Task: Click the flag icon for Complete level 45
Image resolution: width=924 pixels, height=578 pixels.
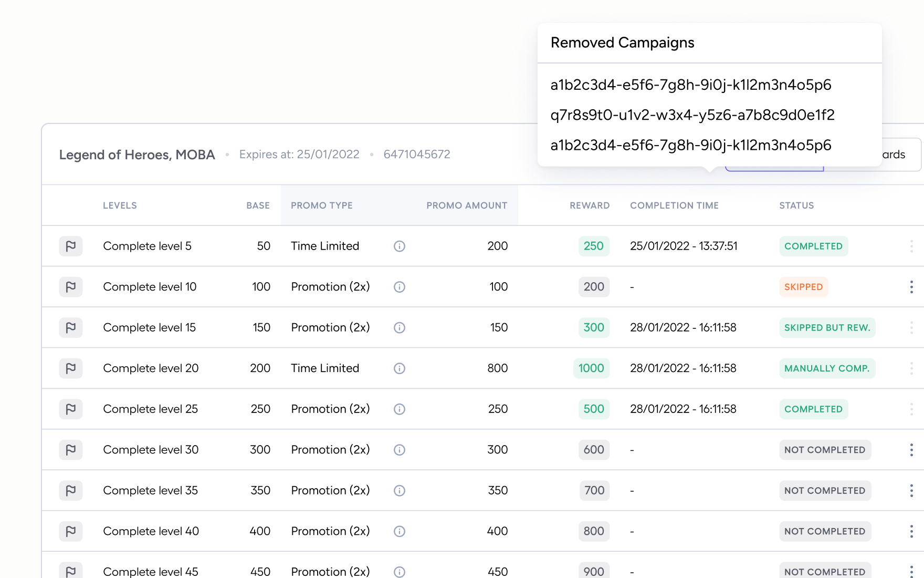Action: click(x=71, y=571)
